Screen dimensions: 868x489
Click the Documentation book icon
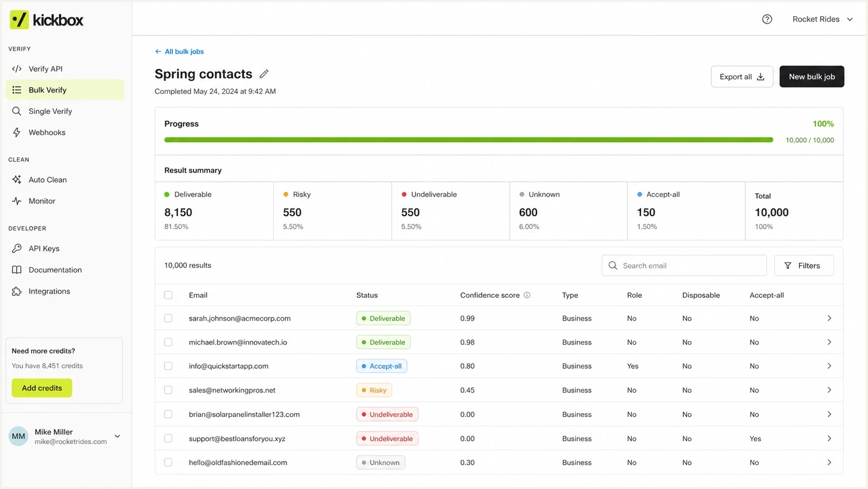click(x=17, y=270)
